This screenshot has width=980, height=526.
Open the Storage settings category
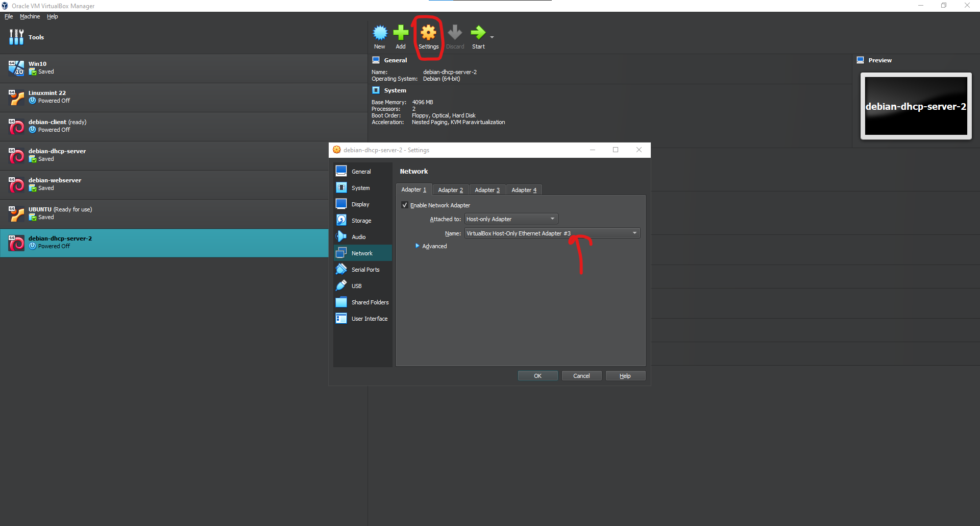(361, 221)
